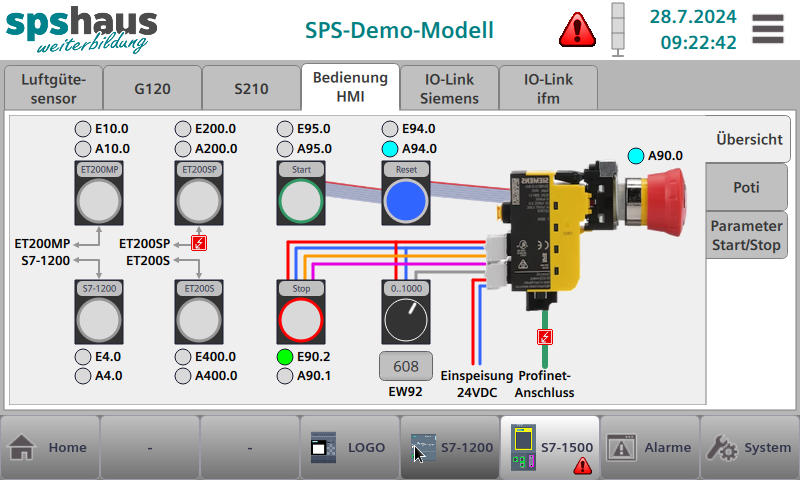Click the Alarme window icon
The height and width of the screenshot is (480, 800).
(621, 447)
